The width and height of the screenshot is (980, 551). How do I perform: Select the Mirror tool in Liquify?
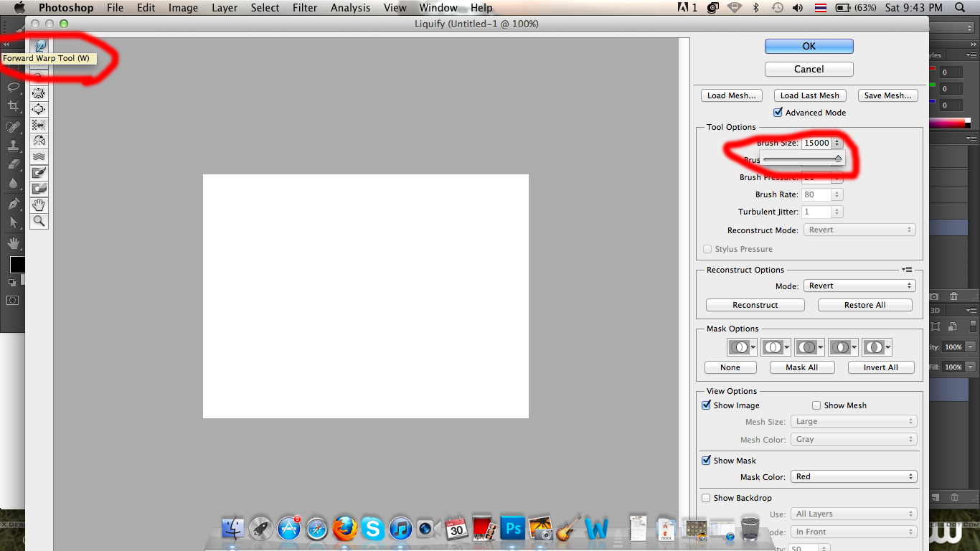pyautogui.click(x=39, y=141)
